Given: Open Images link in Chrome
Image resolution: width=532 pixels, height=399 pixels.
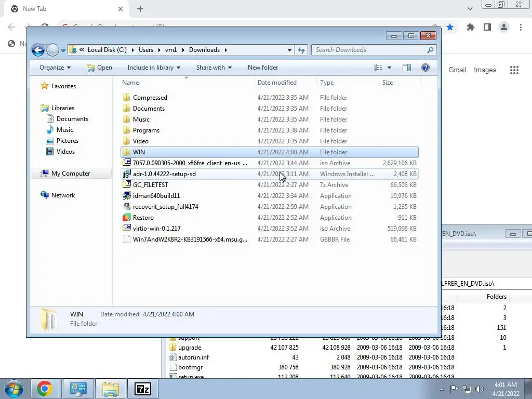Looking at the screenshot, I should pyautogui.click(x=485, y=70).
